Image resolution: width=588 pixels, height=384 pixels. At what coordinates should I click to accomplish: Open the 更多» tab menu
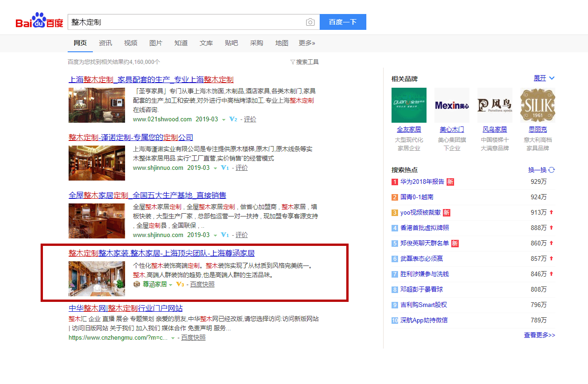[307, 43]
